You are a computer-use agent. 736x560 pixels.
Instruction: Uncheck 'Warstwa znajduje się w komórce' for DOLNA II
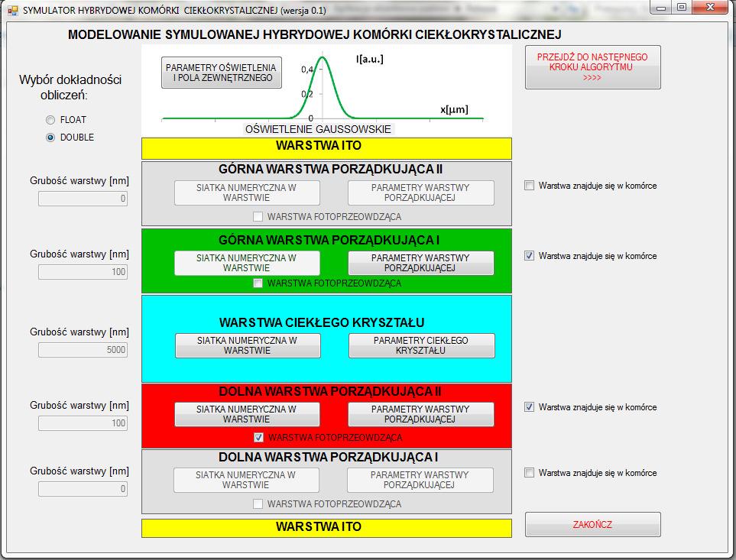click(529, 407)
